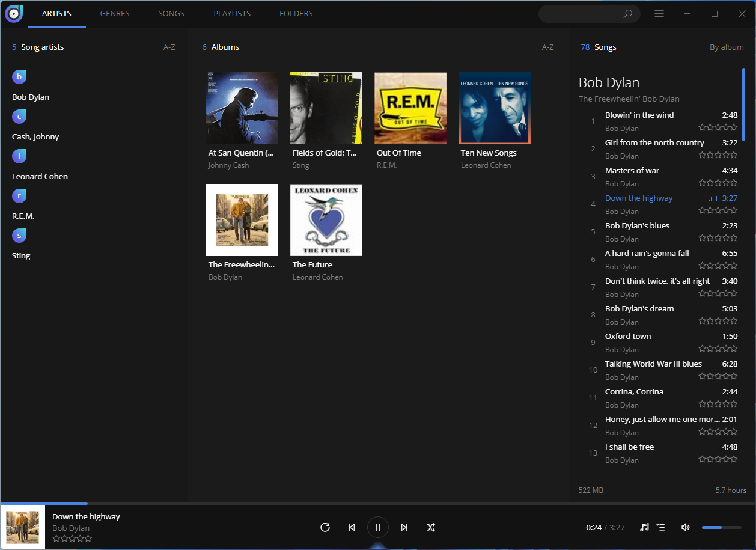Switch to the Songs tab

pyautogui.click(x=171, y=14)
